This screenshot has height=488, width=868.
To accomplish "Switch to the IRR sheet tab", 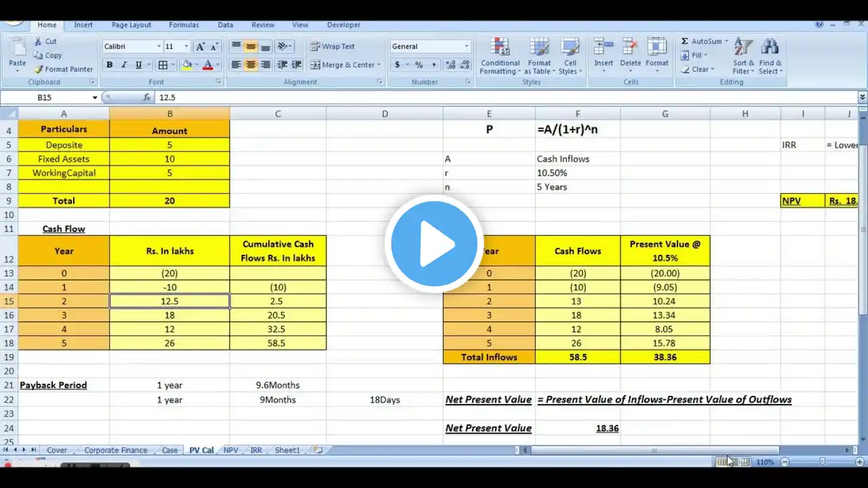I will click(x=256, y=450).
